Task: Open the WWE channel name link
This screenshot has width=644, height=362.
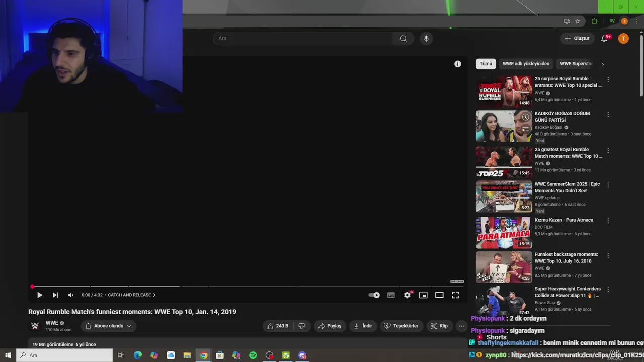Action: click(52, 323)
